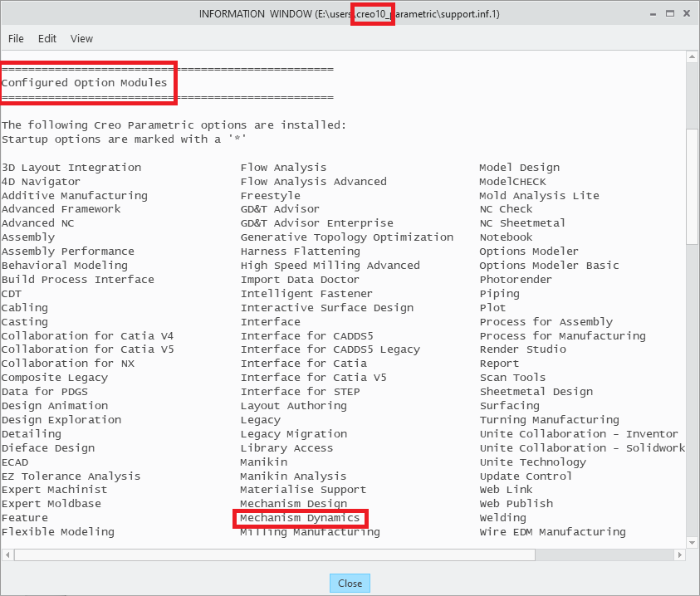Click 'Interactive Surface Design' entry
Screen dimensions: 700x596
click(327, 308)
